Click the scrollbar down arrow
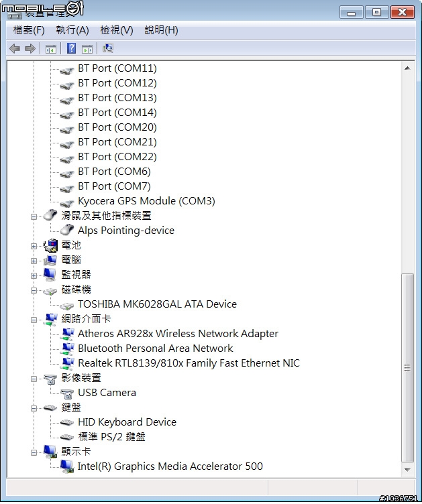This screenshot has width=422, height=504. [x=407, y=470]
